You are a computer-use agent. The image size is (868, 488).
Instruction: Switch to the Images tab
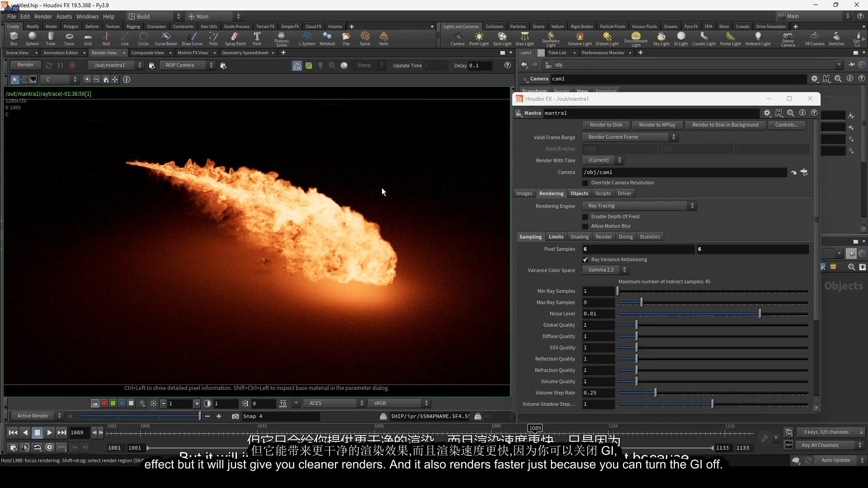tap(524, 193)
